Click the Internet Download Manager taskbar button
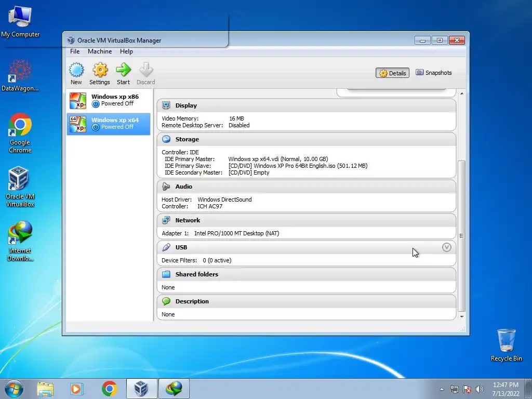This screenshot has width=532, height=399. (x=174, y=389)
